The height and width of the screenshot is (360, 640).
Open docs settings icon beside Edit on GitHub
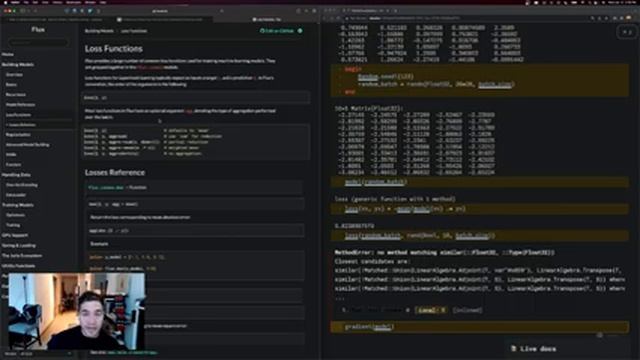coord(300,31)
